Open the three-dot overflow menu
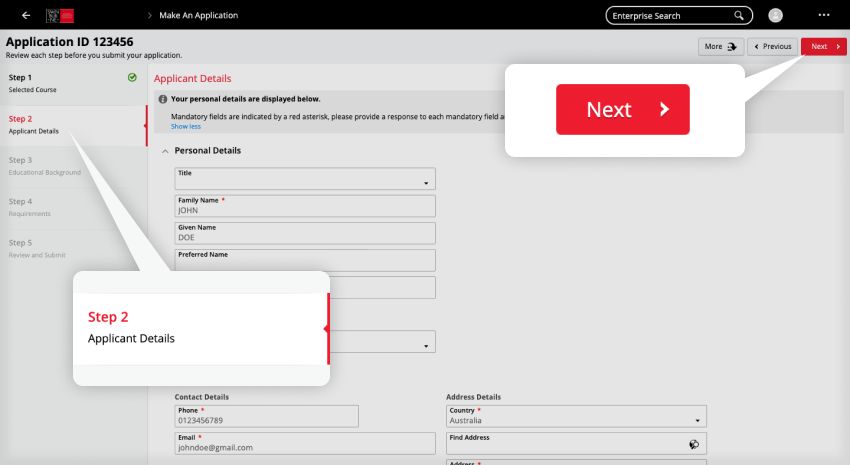The height and width of the screenshot is (465, 850). (824, 16)
